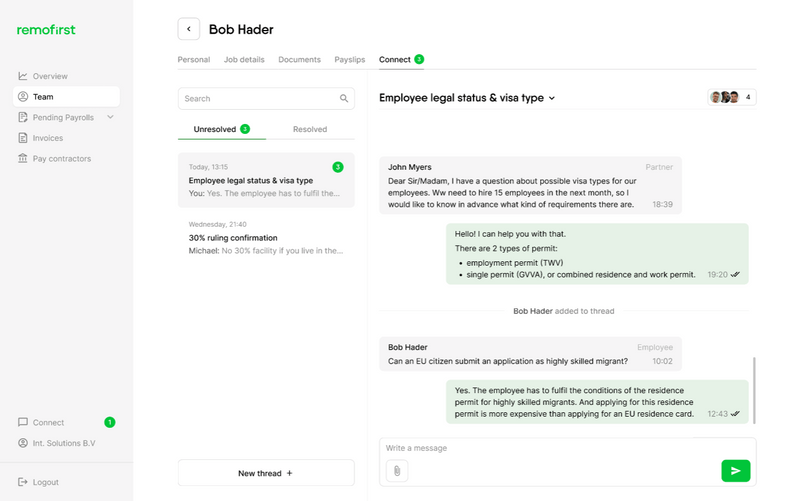Go to Pay contractors in sidebar
800x501 pixels.
(x=61, y=158)
